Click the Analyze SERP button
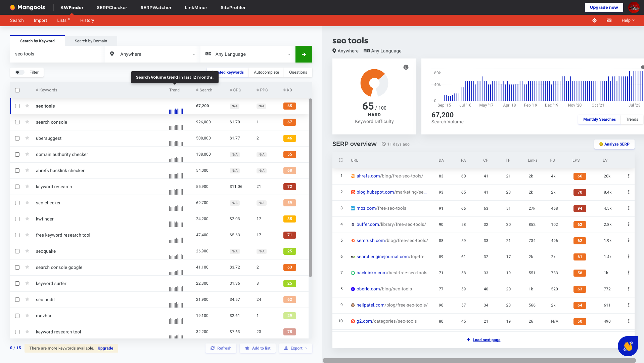The height and width of the screenshot is (363, 644). pyautogui.click(x=614, y=144)
